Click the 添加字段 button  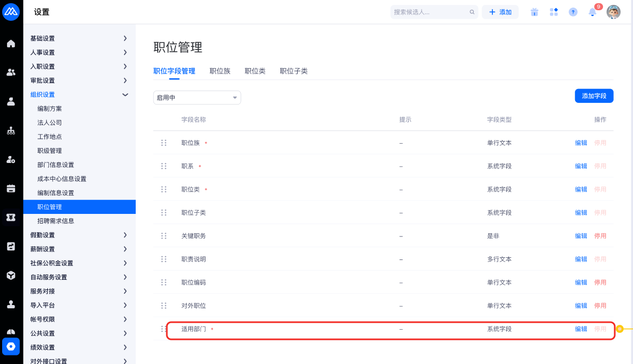[x=594, y=95]
